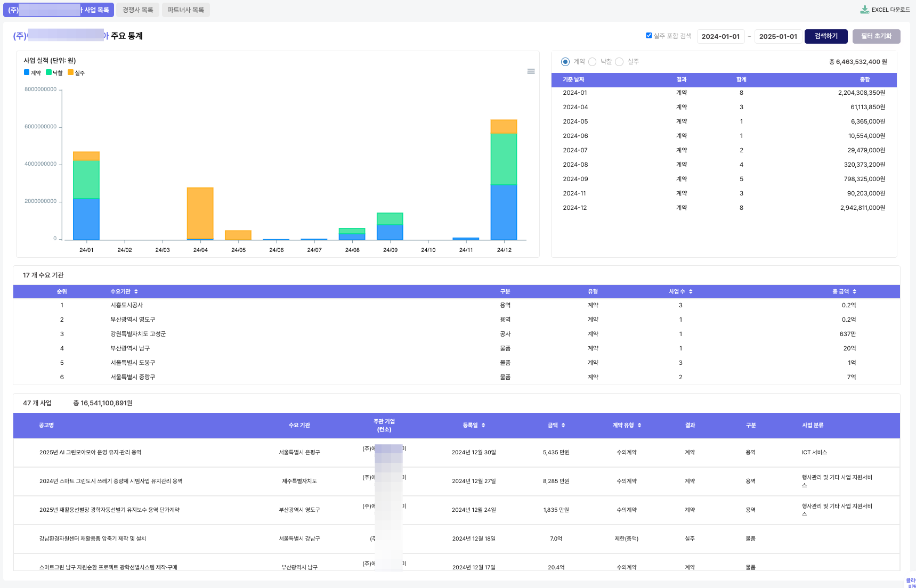The image size is (916, 588).
Task: Open the start date 2024-01-01 picker
Action: point(720,37)
